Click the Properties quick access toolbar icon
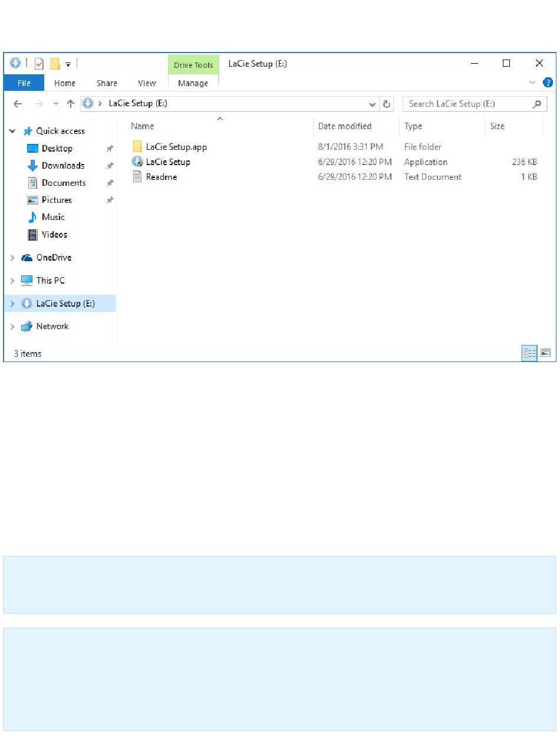 point(39,63)
